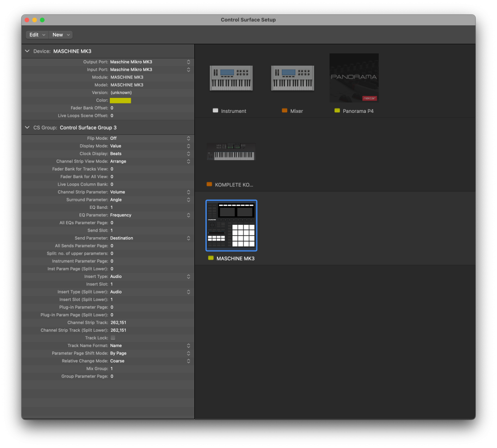Click the Live Loops Scene Offset value
The width and height of the screenshot is (497, 448).
click(112, 116)
